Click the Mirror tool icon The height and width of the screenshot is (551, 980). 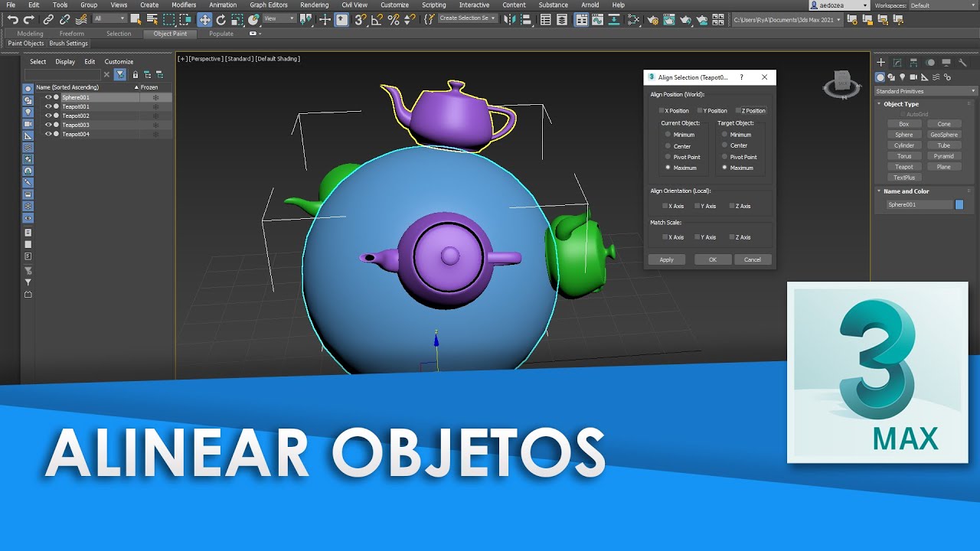508,19
